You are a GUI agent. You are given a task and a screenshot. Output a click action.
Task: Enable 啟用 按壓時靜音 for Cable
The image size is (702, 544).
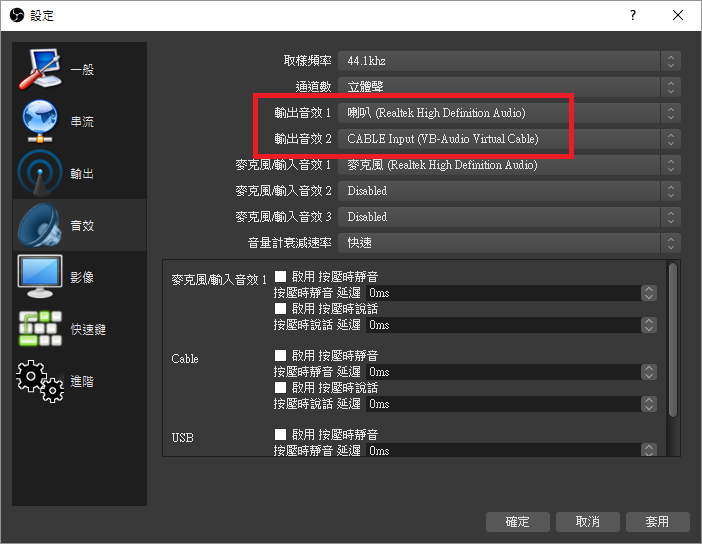tap(280, 356)
